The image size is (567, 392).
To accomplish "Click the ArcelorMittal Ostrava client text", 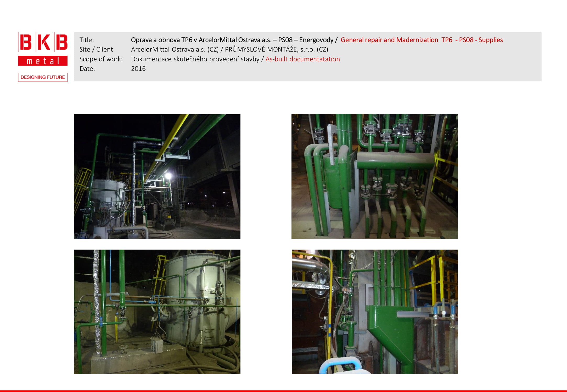I will click(175, 49).
